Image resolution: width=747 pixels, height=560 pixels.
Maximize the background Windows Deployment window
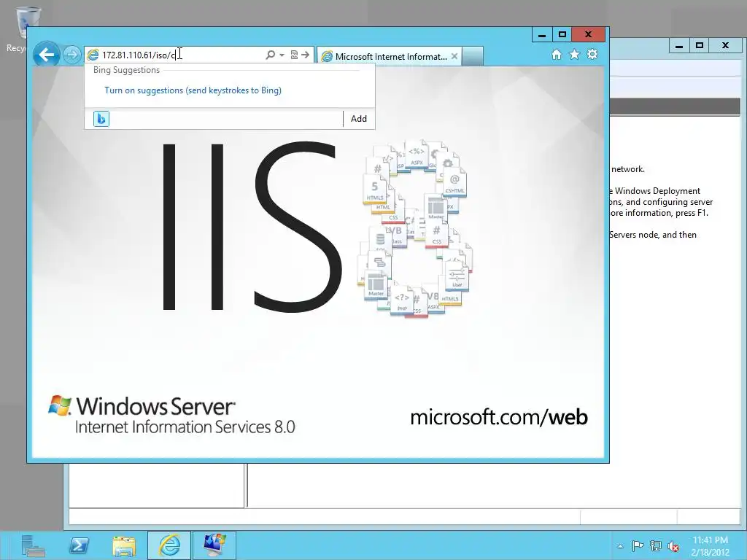pos(700,46)
